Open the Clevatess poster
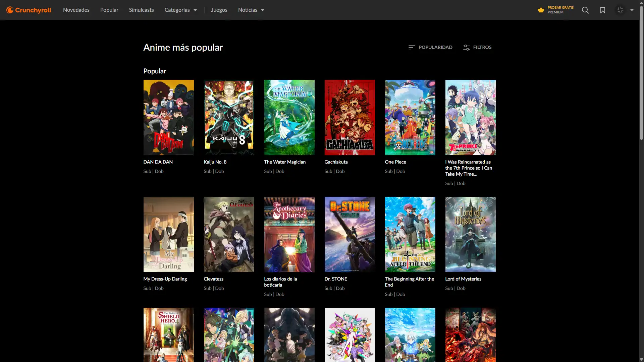The image size is (644, 362). pyautogui.click(x=229, y=234)
